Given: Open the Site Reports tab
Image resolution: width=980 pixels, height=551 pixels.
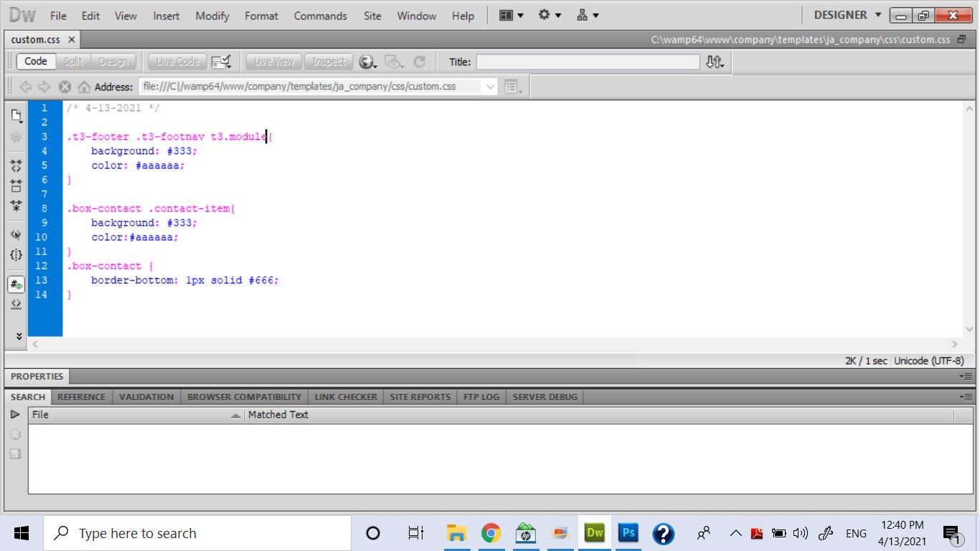Looking at the screenshot, I should (420, 397).
